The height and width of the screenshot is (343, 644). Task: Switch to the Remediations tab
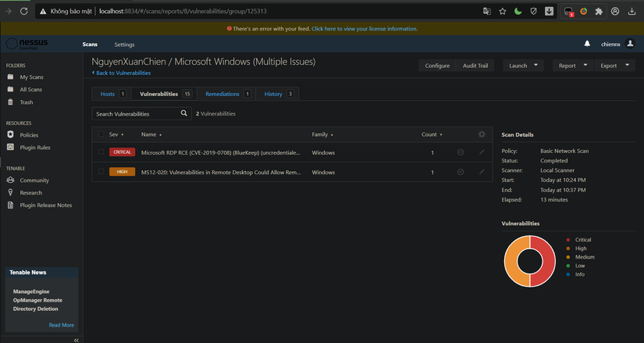222,94
